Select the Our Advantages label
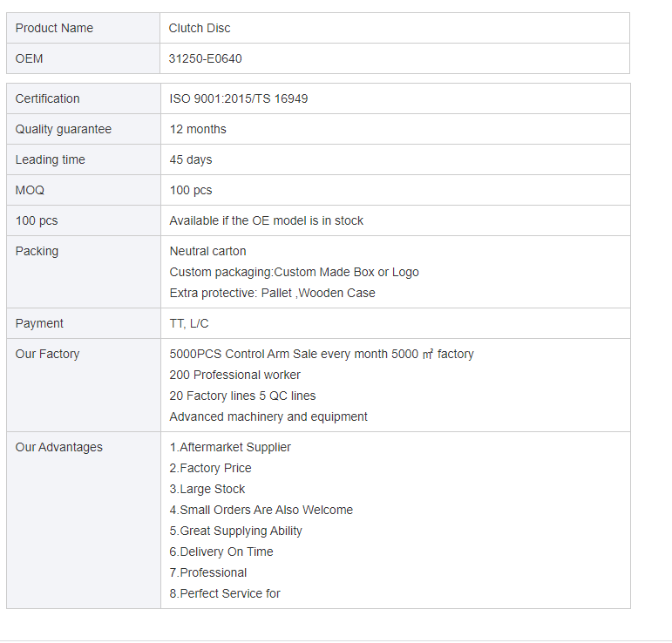 click(x=59, y=447)
